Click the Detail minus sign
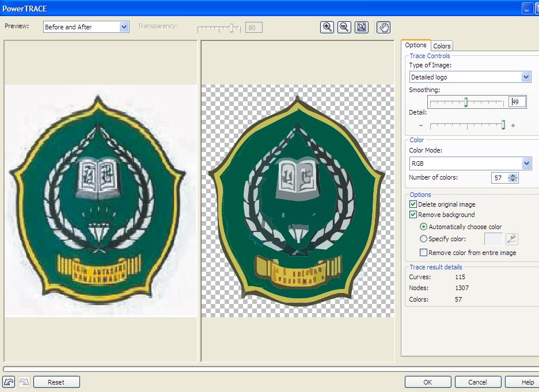The width and height of the screenshot is (539, 392). (x=421, y=125)
